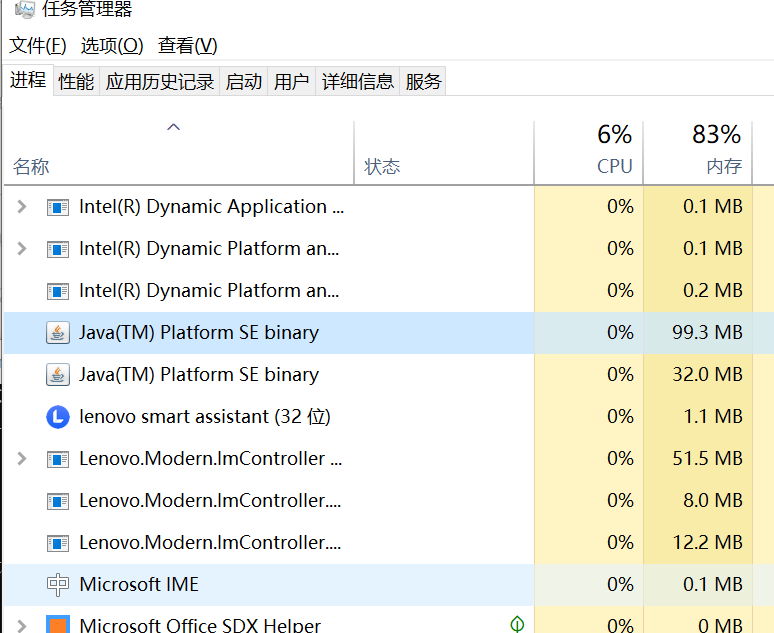Click the 6% total CPU usage value
The width and height of the screenshot is (774, 633).
[x=615, y=134]
